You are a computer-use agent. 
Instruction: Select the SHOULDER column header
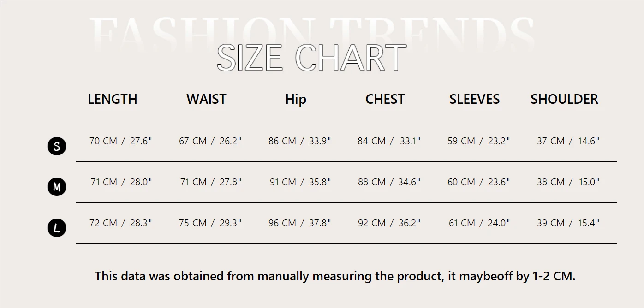coord(564,99)
